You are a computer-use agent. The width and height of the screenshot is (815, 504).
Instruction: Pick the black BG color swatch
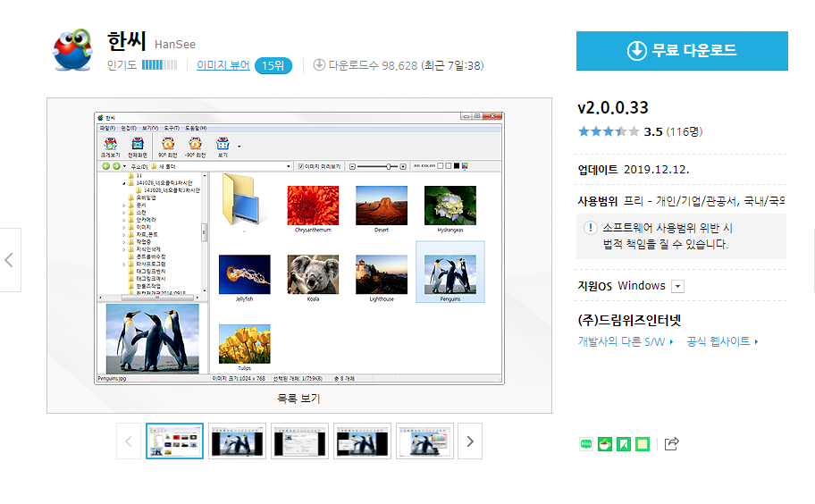tap(457, 166)
